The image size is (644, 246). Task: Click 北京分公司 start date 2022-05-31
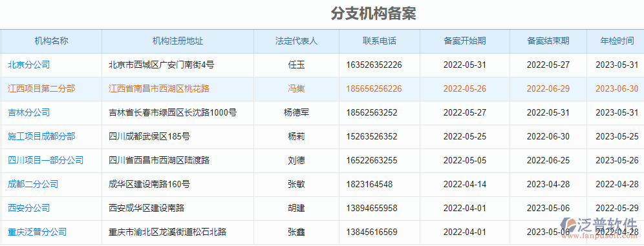pos(465,65)
